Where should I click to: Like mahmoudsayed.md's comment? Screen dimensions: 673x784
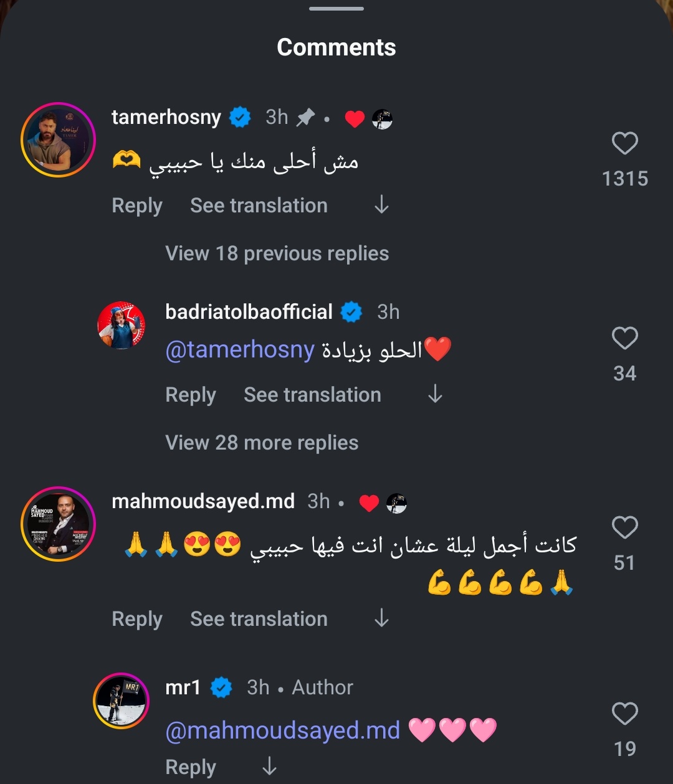point(624,527)
